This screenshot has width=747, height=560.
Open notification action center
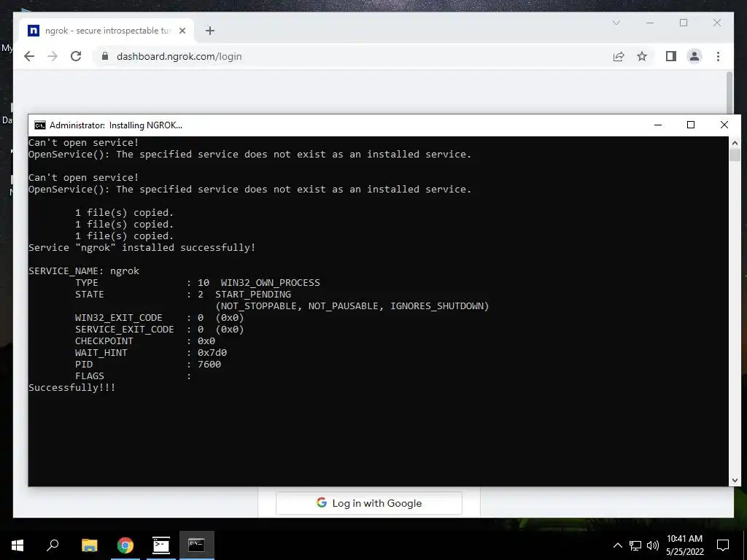coord(723,545)
